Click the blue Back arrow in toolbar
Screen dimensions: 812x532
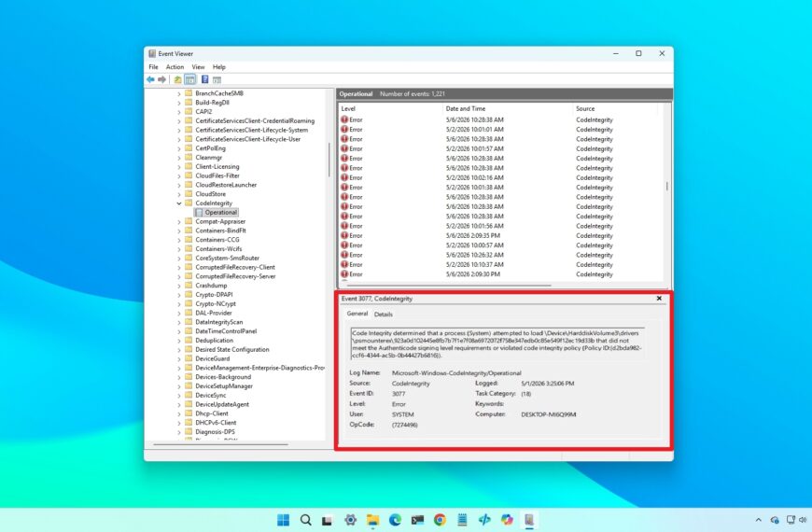click(150, 79)
